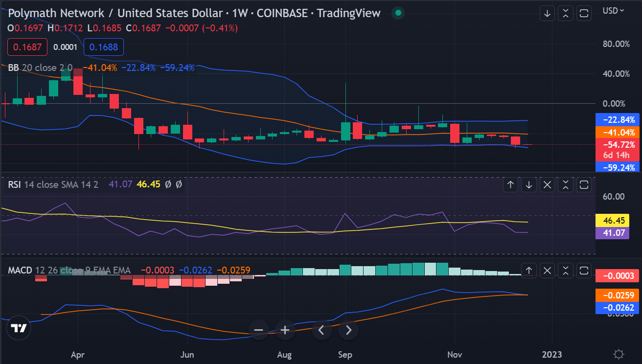Click the 0.00% price axis label
This screenshot has width=642, height=364.
[614, 103]
